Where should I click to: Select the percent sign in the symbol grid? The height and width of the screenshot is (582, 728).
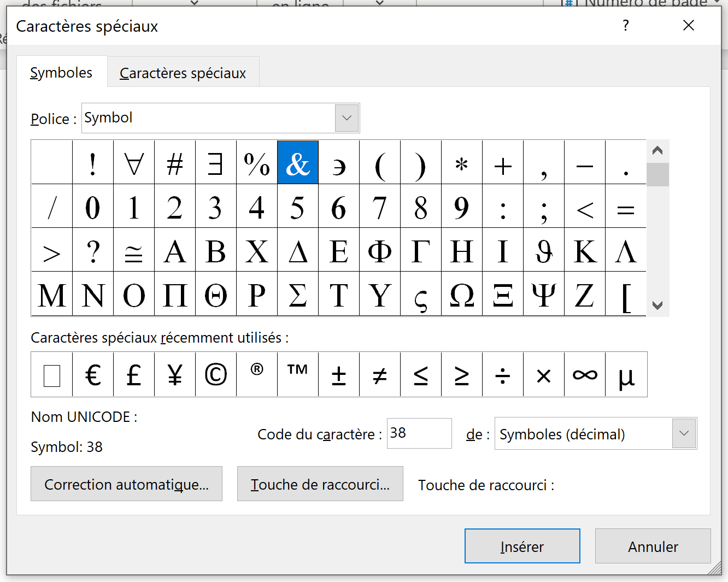256,162
